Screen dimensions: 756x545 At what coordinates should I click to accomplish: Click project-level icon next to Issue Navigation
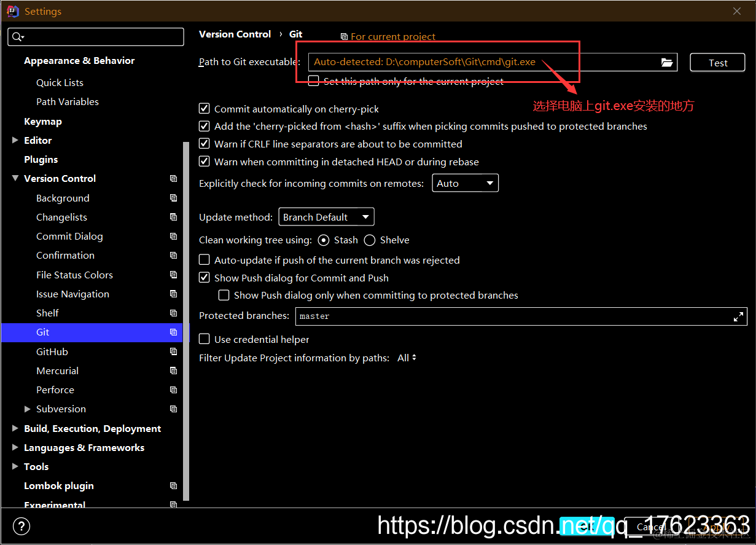pos(173,294)
